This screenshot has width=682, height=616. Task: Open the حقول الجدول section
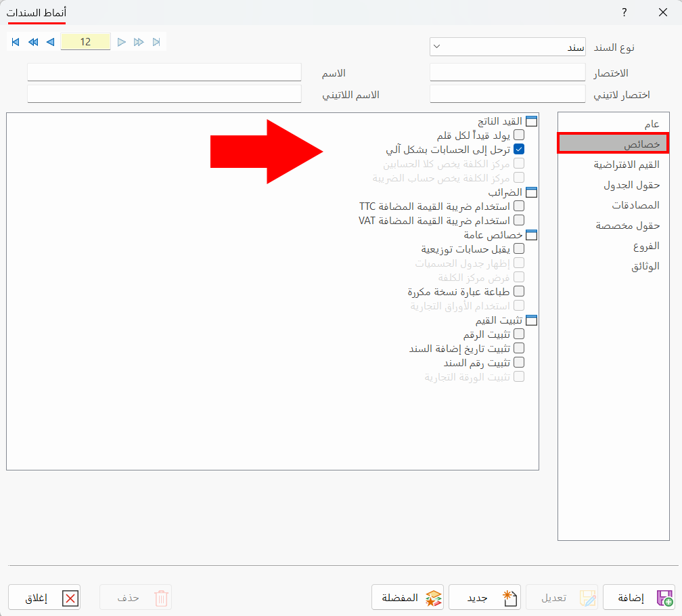click(613, 185)
